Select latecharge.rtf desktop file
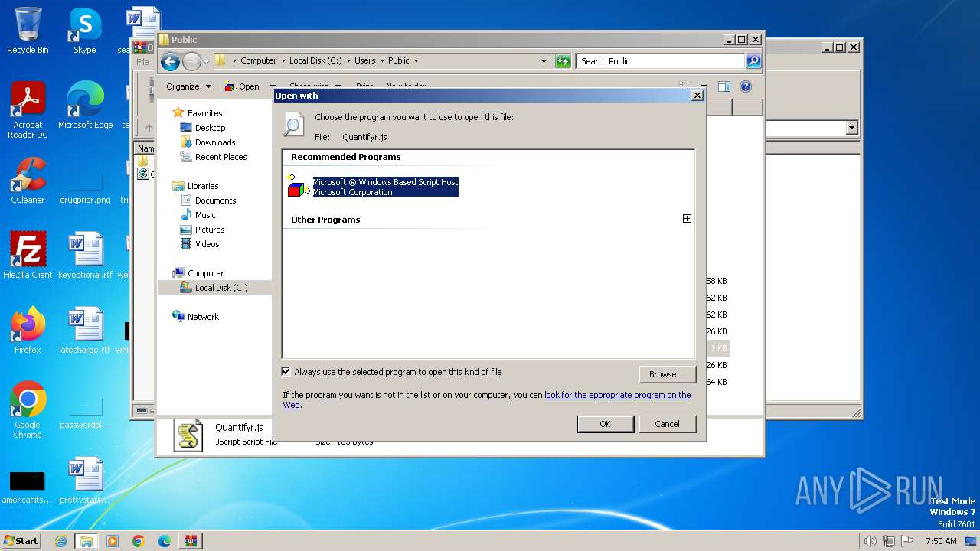 point(85,331)
